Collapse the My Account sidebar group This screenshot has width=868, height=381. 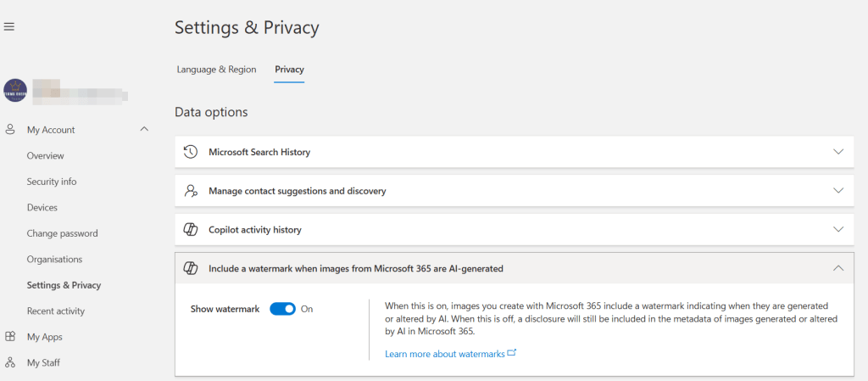pos(144,130)
